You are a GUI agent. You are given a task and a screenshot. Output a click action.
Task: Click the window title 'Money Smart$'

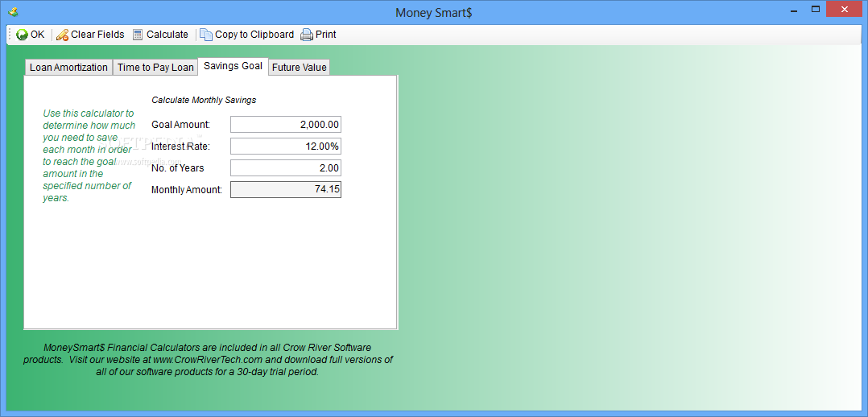pos(433,13)
